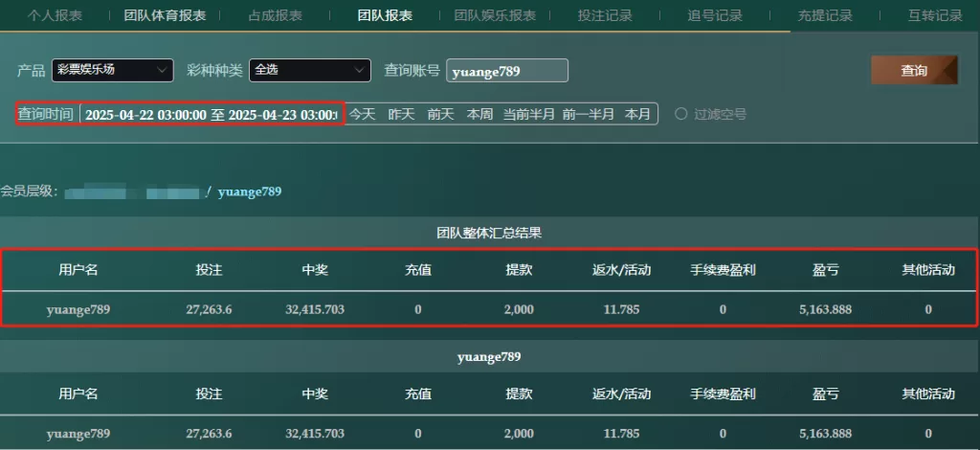Click the yuange789 breadcrumb link
This screenshot has height=450, width=980.
[250, 191]
